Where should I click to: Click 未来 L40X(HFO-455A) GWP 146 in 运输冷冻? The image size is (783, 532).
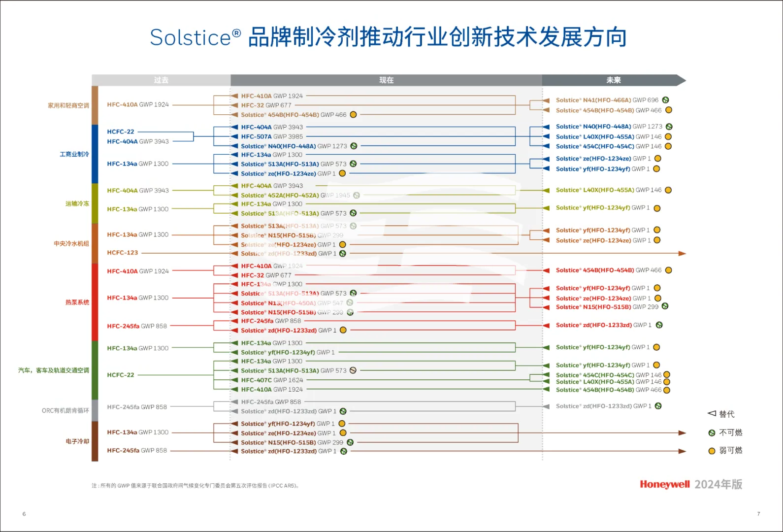pos(609,190)
